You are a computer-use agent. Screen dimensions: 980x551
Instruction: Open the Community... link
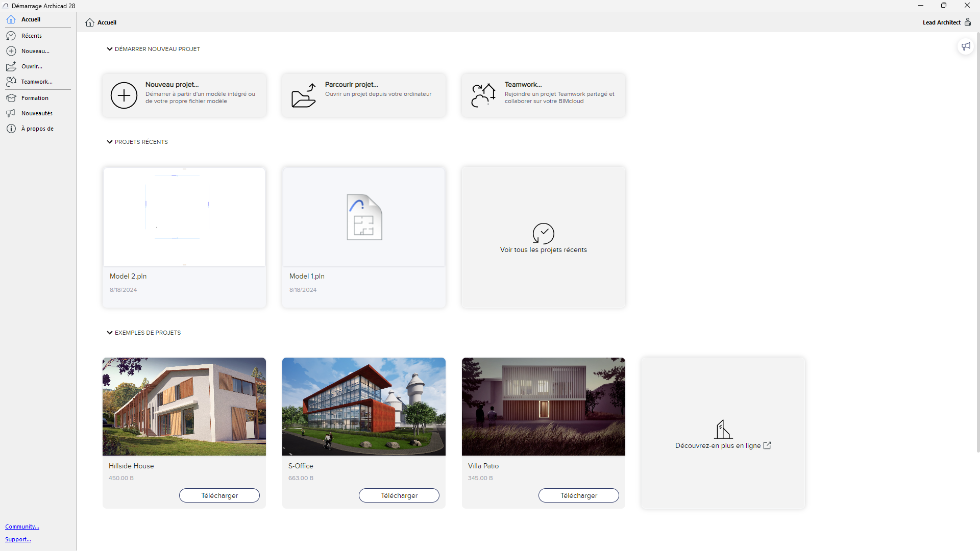click(22, 527)
